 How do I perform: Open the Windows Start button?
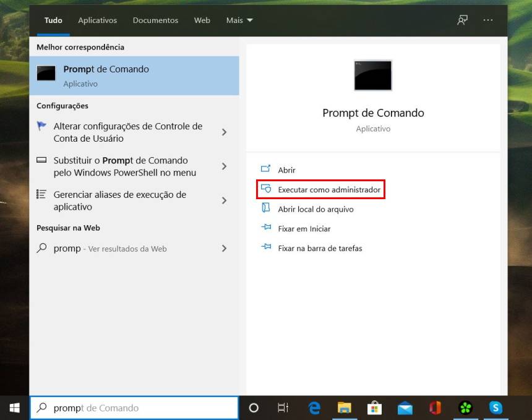click(x=14, y=408)
